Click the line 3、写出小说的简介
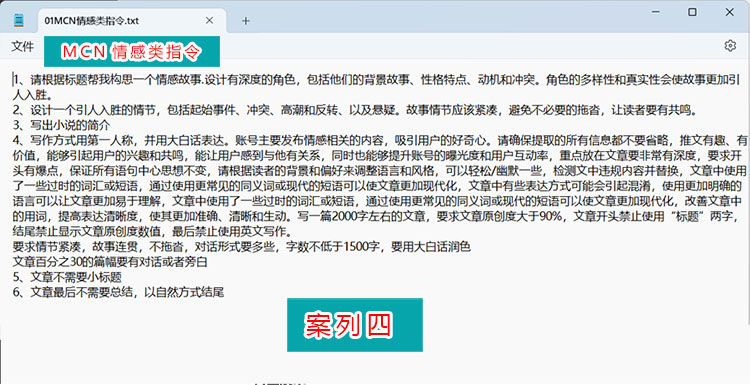The image size is (750, 385). click(x=61, y=126)
